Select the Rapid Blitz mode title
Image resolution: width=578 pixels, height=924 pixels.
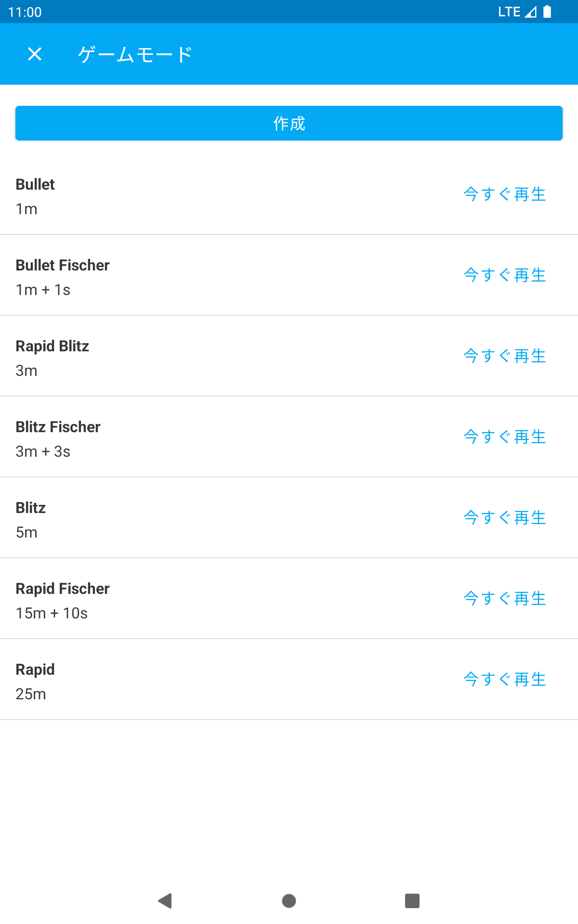[52, 346]
